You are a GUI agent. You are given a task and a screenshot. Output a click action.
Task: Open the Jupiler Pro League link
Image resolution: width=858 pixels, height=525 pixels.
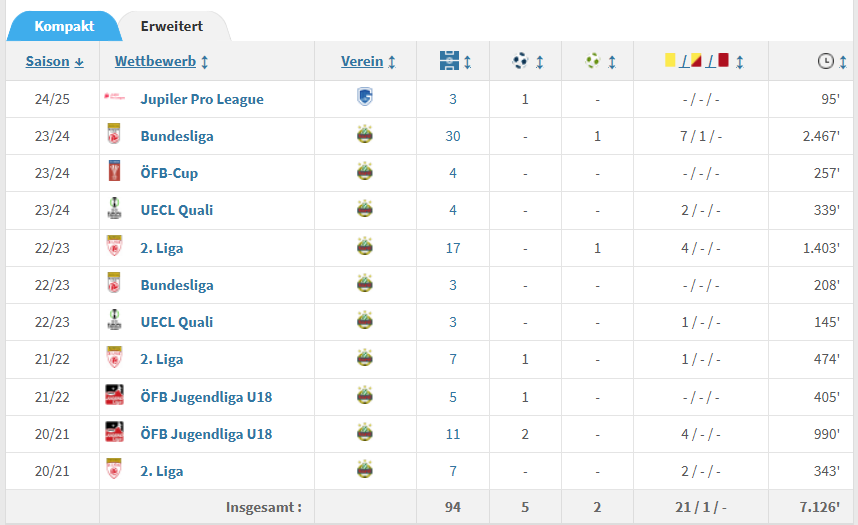(202, 99)
